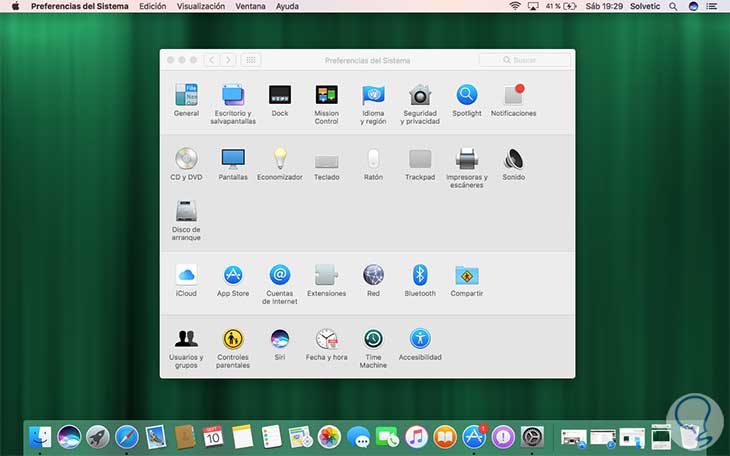Click the AirPlay display icon in menu bar
Image resolution: width=730 pixels, height=456 pixels.
[x=533, y=7]
